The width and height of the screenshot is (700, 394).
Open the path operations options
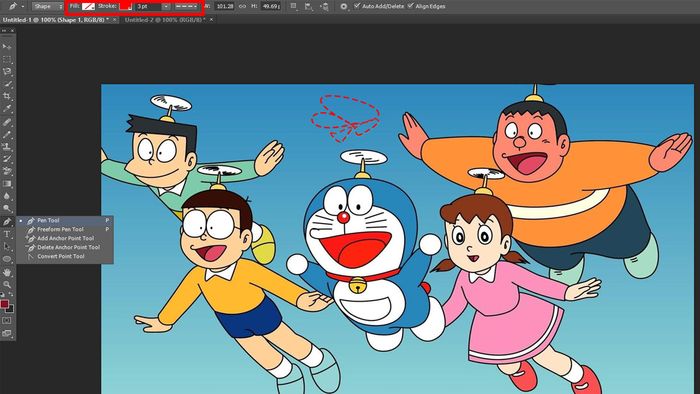pyautogui.click(x=293, y=6)
